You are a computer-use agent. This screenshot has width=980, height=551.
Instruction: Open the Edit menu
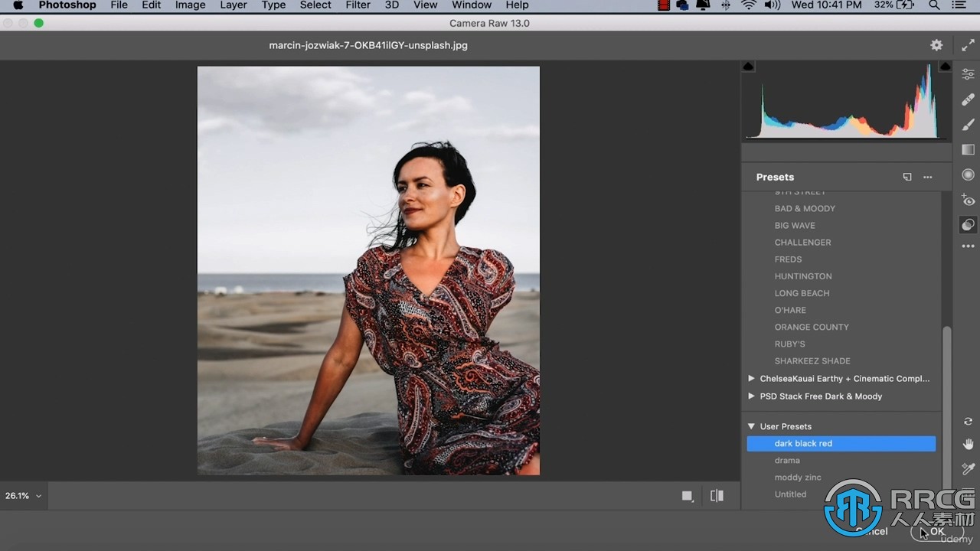click(x=152, y=5)
